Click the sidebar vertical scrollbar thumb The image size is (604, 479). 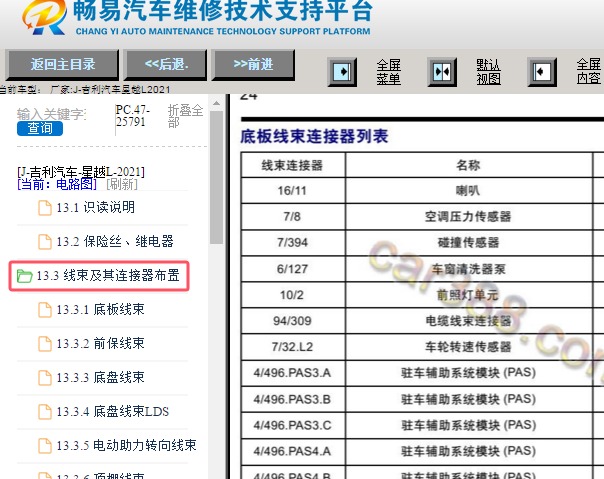pos(216,177)
